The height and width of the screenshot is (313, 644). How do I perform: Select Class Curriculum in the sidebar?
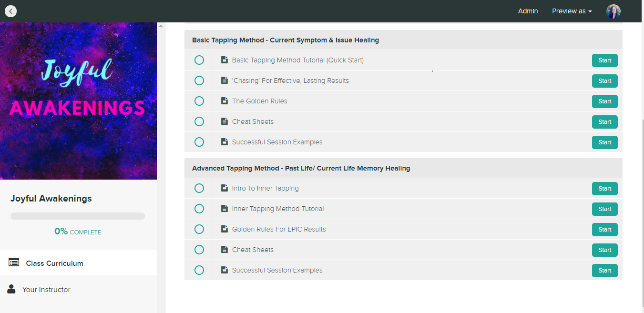pos(78,263)
